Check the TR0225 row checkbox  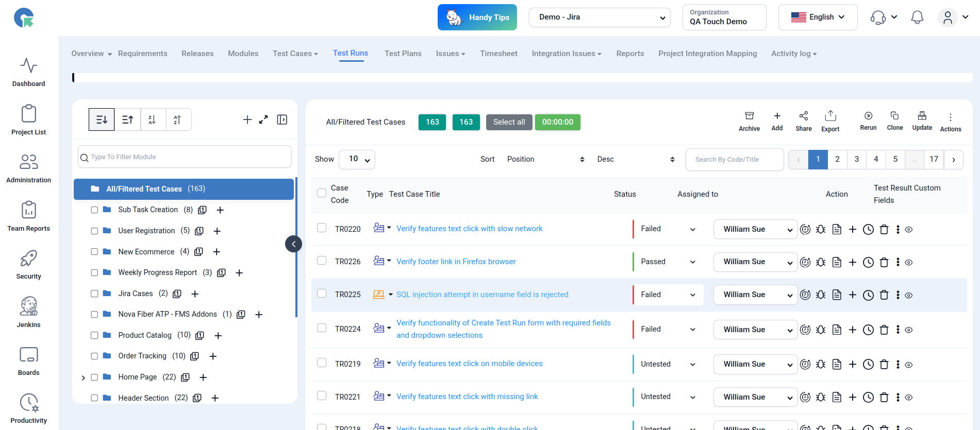pos(322,294)
